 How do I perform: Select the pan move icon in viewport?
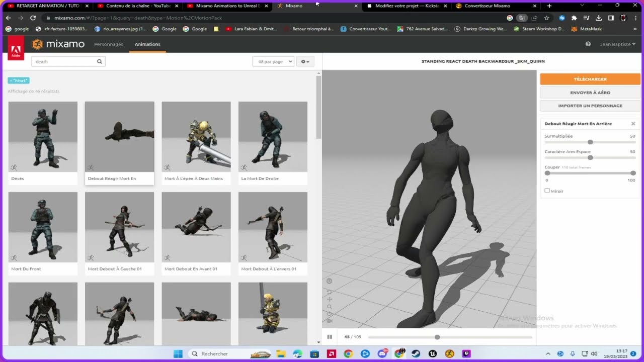click(330, 299)
